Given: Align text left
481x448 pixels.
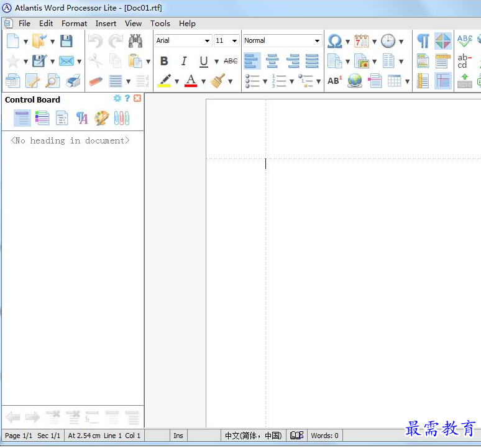Looking at the screenshot, I should pyautogui.click(x=252, y=61).
